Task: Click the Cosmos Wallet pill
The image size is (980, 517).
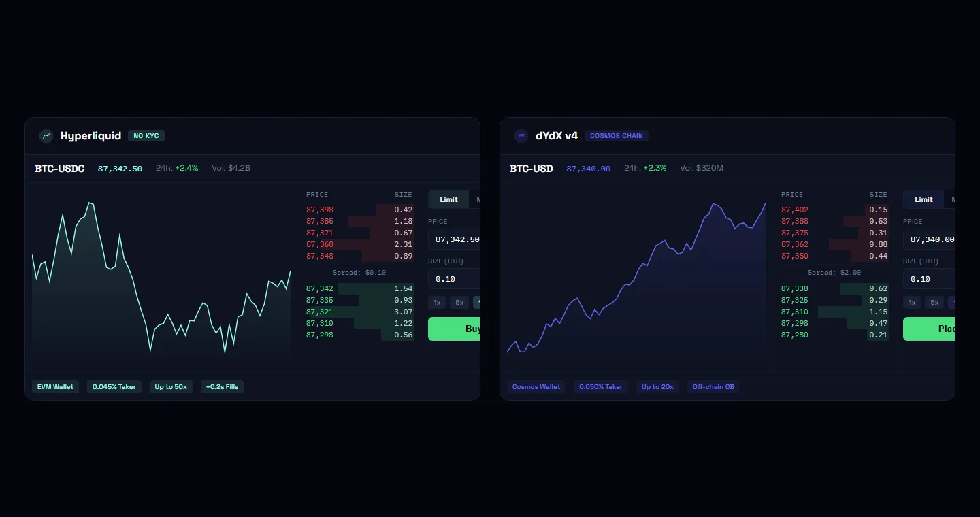Action: pyautogui.click(x=536, y=386)
